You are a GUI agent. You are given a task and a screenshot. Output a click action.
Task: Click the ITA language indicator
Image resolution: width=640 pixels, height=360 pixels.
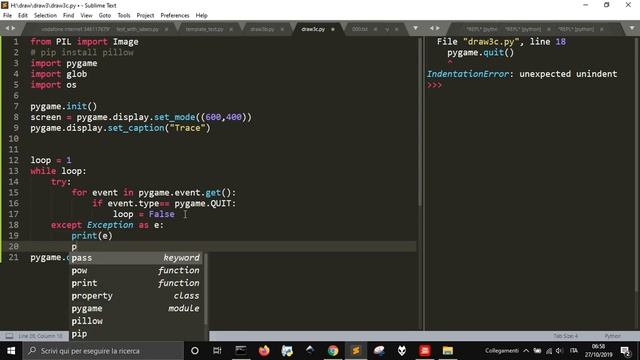[x=574, y=351]
